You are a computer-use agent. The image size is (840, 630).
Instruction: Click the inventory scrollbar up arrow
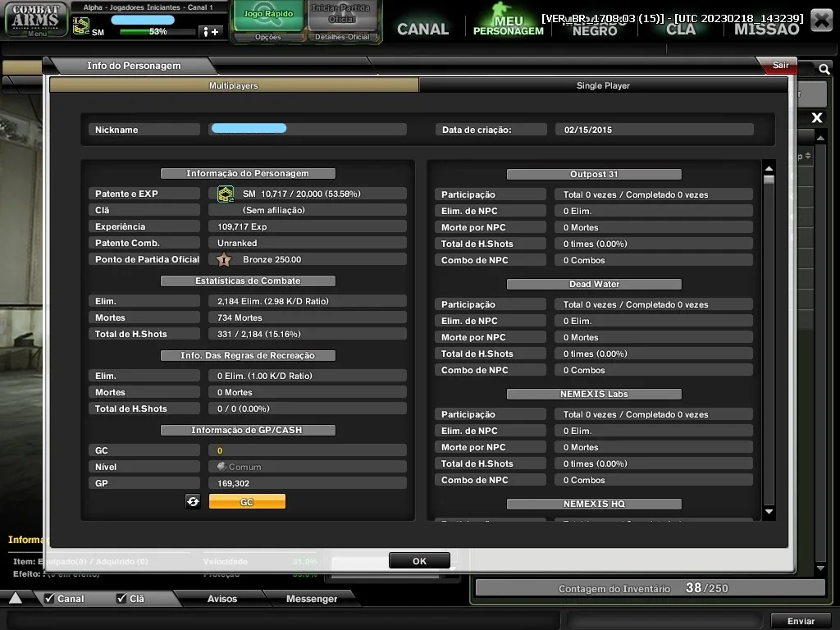click(x=820, y=138)
